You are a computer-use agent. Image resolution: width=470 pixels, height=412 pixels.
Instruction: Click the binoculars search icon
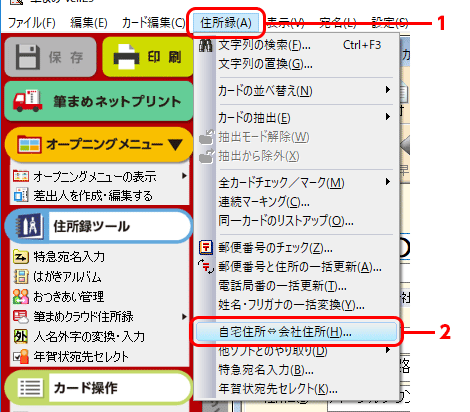pyautogui.click(x=205, y=45)
